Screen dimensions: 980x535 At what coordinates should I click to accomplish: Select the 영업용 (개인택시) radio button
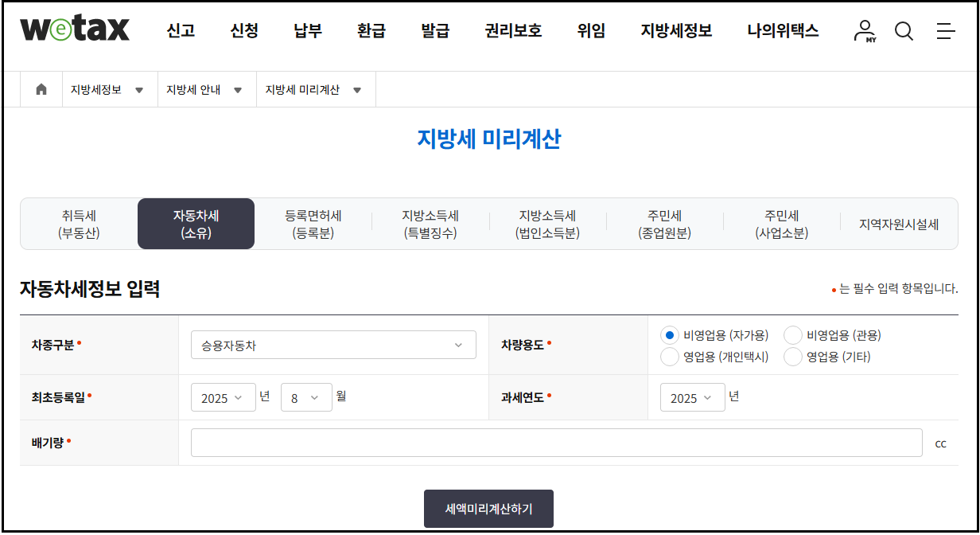(x=669, y=357)
